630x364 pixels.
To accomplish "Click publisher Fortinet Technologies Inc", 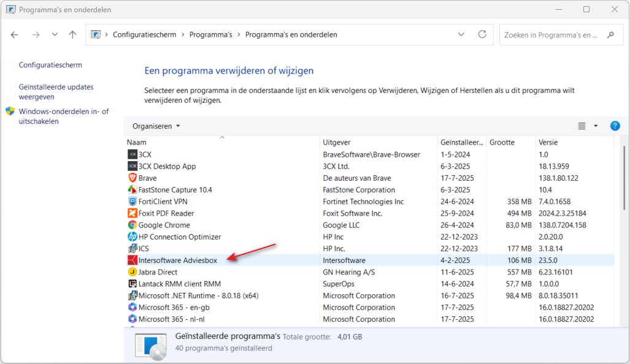I will pos(363,202).
